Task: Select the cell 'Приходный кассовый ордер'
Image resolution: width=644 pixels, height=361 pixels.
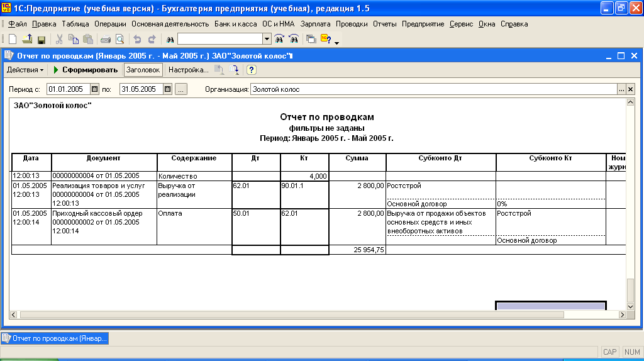Action: [x=104, y=226]
